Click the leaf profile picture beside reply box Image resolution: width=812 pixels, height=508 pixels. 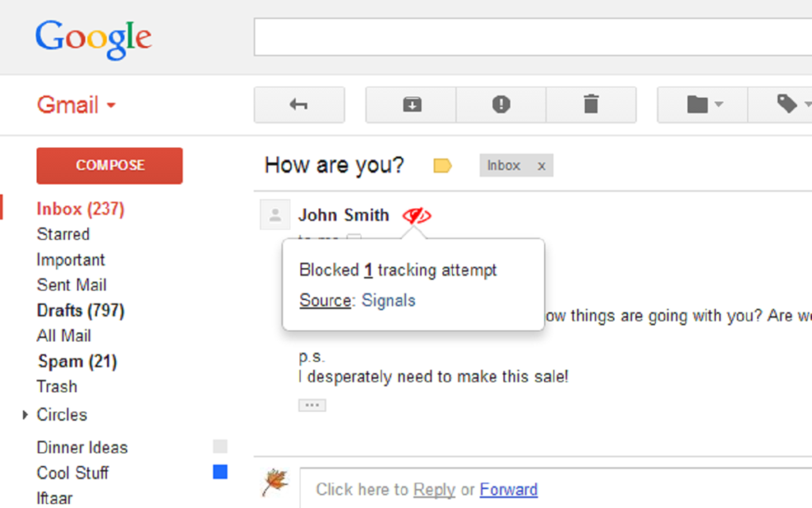[x=275, y=483]
